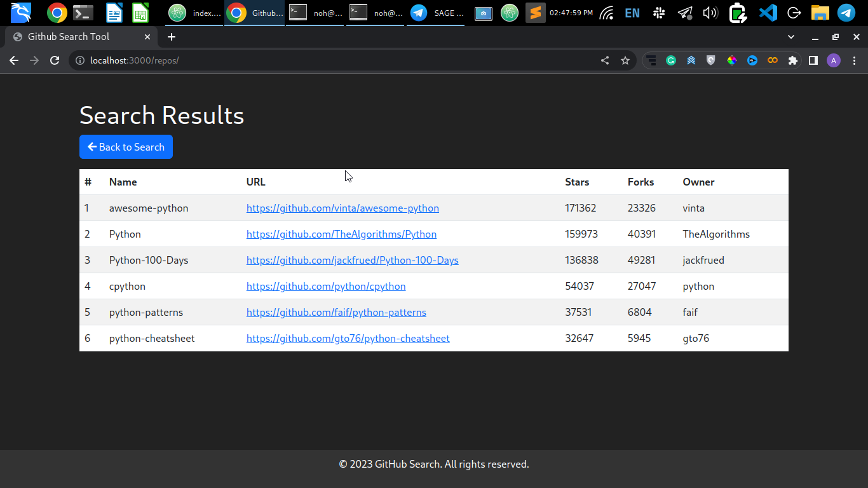Image resolution: width=868 pixels, height=488 pixels.
Task: Click the log out panel icon
Action: click(x=794, y=13)
